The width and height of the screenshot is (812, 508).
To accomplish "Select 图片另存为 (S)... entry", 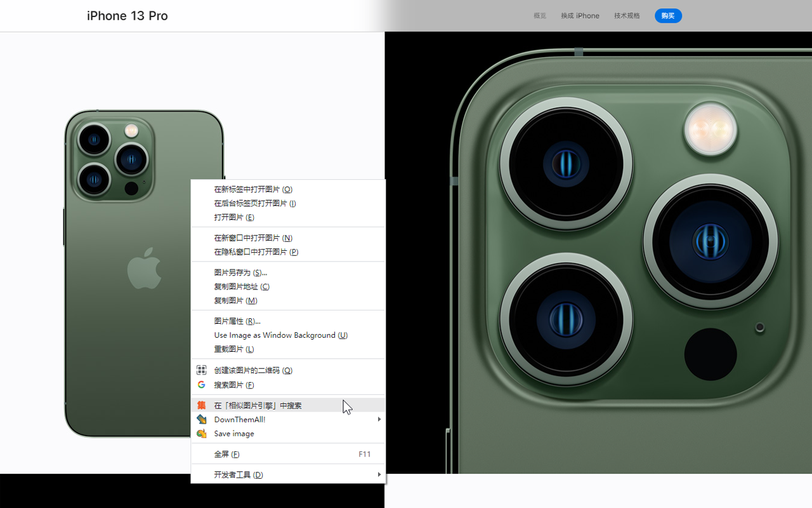I will [288, 272].
